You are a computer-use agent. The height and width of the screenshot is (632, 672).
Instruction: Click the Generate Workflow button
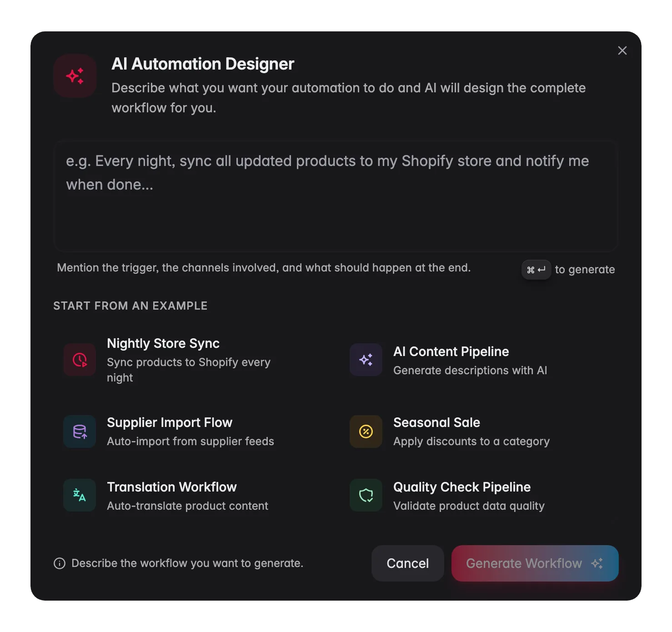point(535,563)
